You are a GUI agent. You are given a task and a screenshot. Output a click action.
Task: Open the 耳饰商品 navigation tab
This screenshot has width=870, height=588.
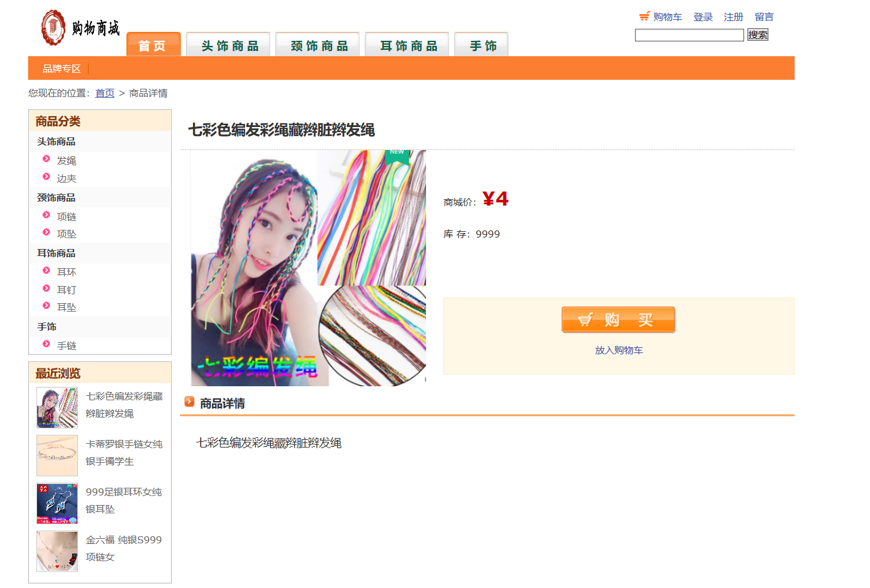409,45
